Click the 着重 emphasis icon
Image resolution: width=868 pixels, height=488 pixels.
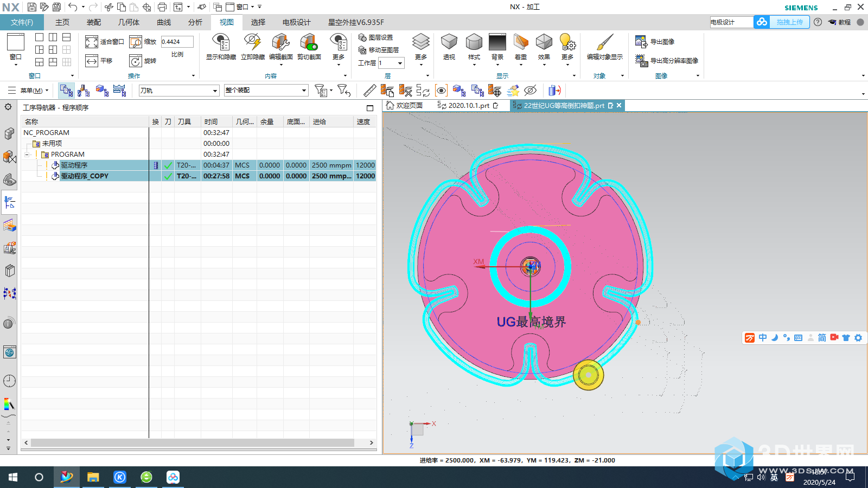coord(521,42)
